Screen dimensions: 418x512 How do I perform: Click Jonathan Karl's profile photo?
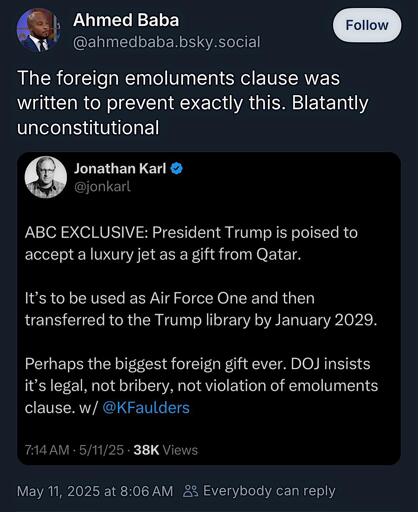pos(46,177)
